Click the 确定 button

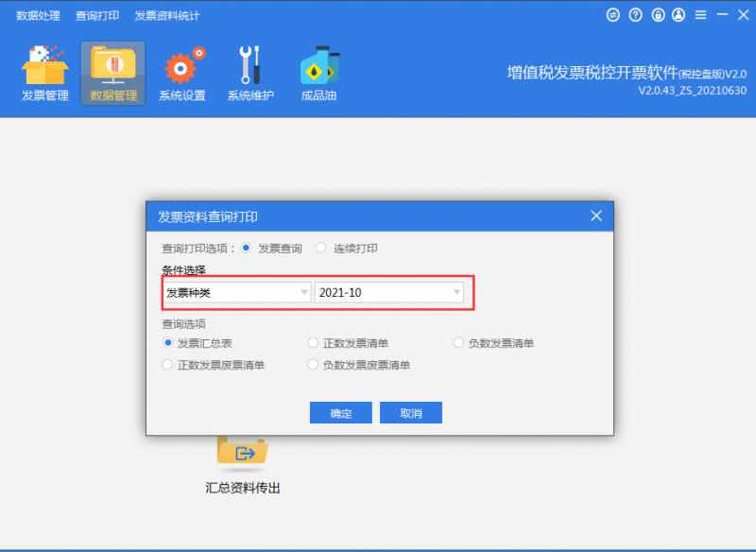point(341,413)
